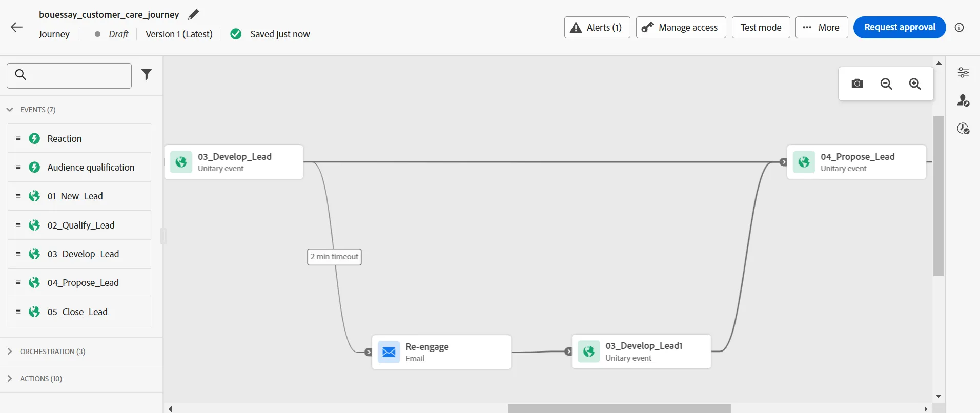Click the 04_Propose_Lead canvas node icon
Image resolution: width=980 pixels, height=413 pixels.
coord(804,162)
